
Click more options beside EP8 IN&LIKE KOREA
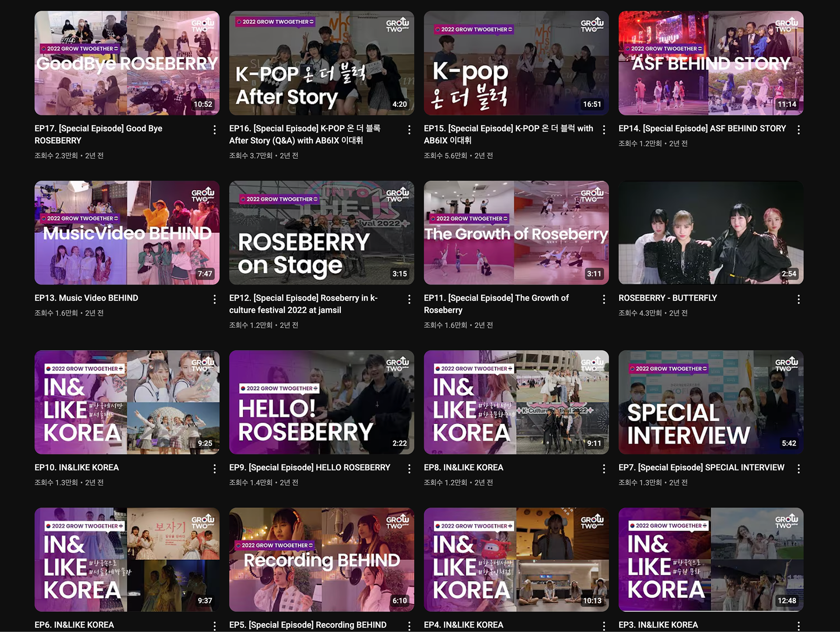coord(604,469)
